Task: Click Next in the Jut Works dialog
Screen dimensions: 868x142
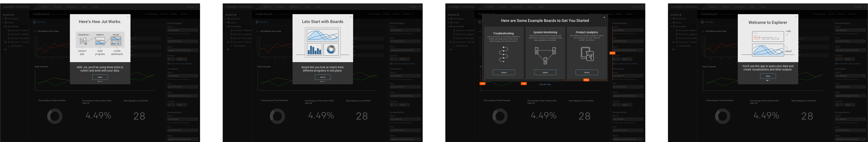Action: point(100,77)
